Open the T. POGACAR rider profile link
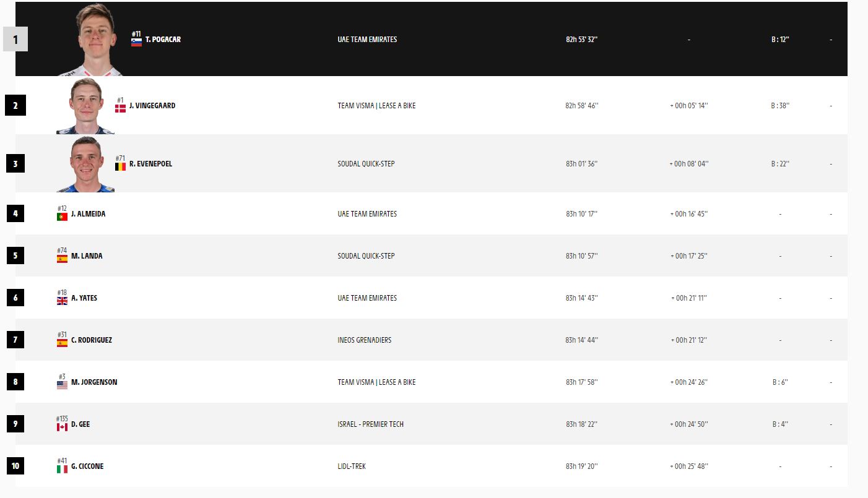This screenshot has height=498, width=868. tap(163, 40)
